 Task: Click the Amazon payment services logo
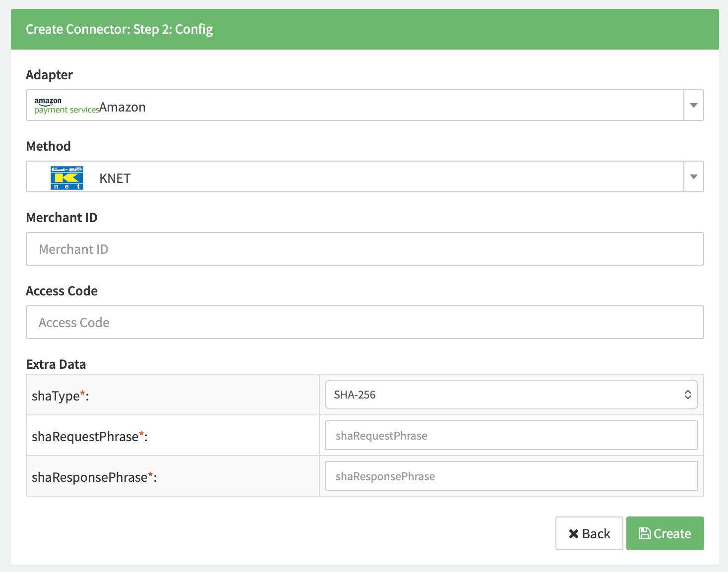(x=66, y=106)
